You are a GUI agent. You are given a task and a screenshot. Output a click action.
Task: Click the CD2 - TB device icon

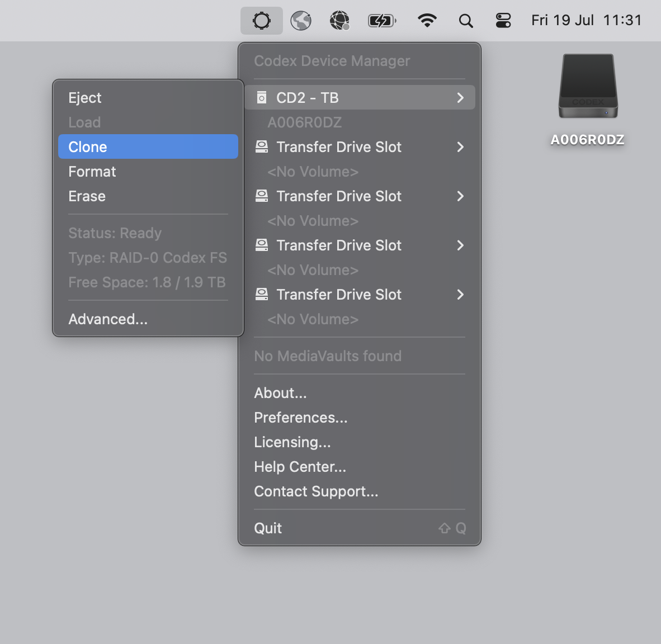point(262,98)
